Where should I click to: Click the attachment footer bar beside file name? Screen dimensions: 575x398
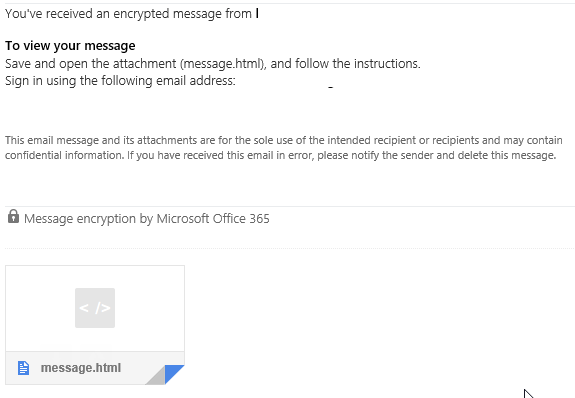(x=95, y=368)
